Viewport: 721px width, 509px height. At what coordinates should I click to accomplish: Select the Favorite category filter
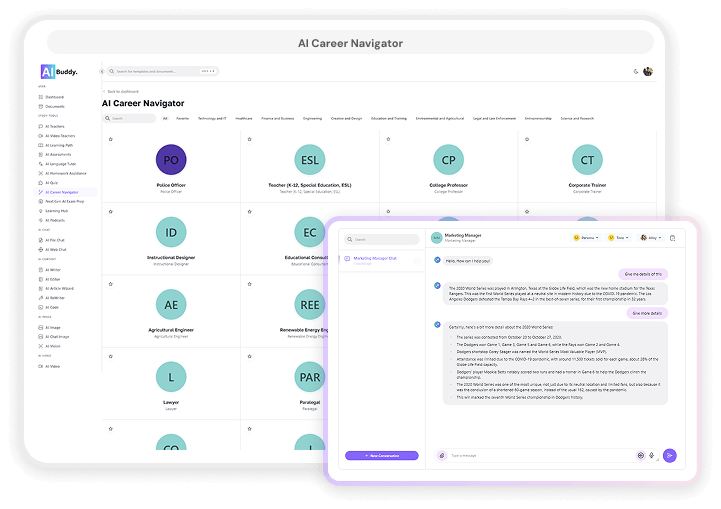click(183, 118)
